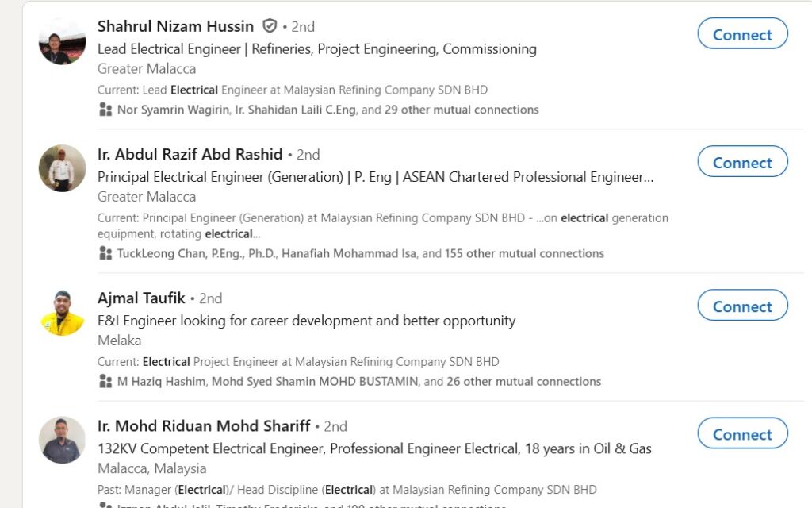Connect with Shahrul Nizam Hussin
The image size is (812, 508).
pos(742,34)
